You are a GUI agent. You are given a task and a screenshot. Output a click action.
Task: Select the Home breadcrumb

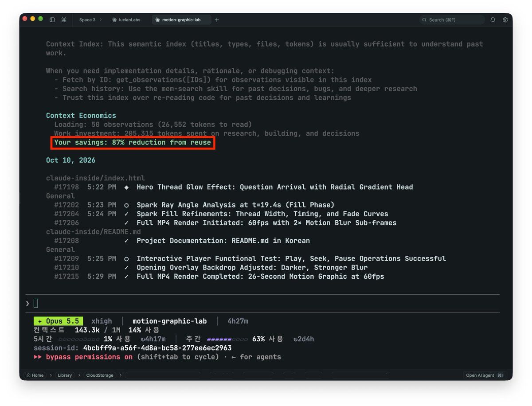(35, 375)
